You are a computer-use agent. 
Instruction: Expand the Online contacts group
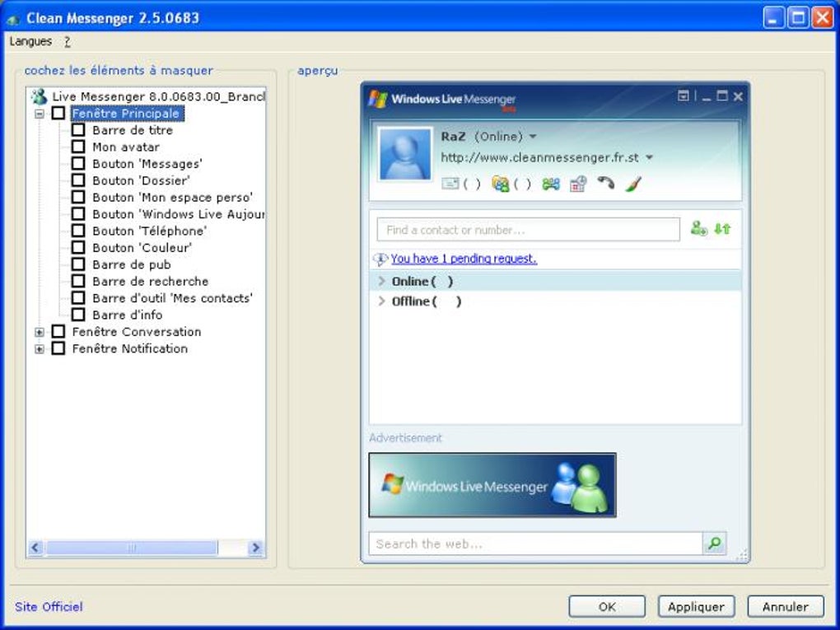(x=381, y=281)
